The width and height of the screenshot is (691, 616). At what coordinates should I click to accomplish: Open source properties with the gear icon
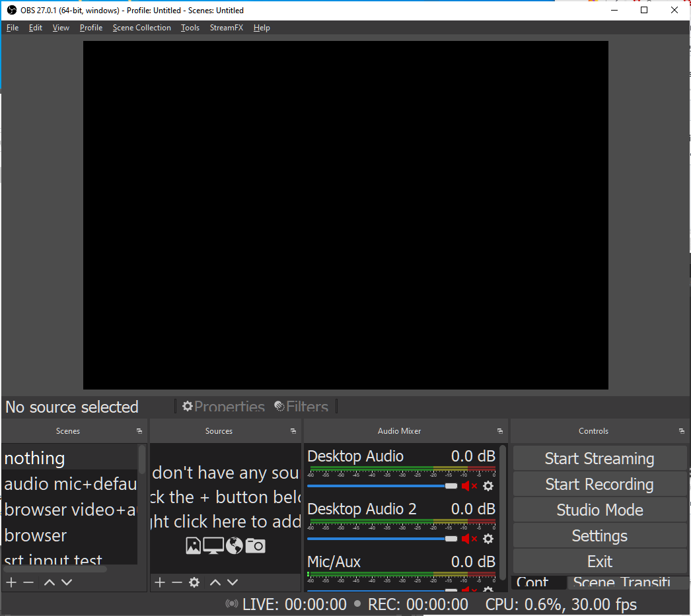pos(194,582)
